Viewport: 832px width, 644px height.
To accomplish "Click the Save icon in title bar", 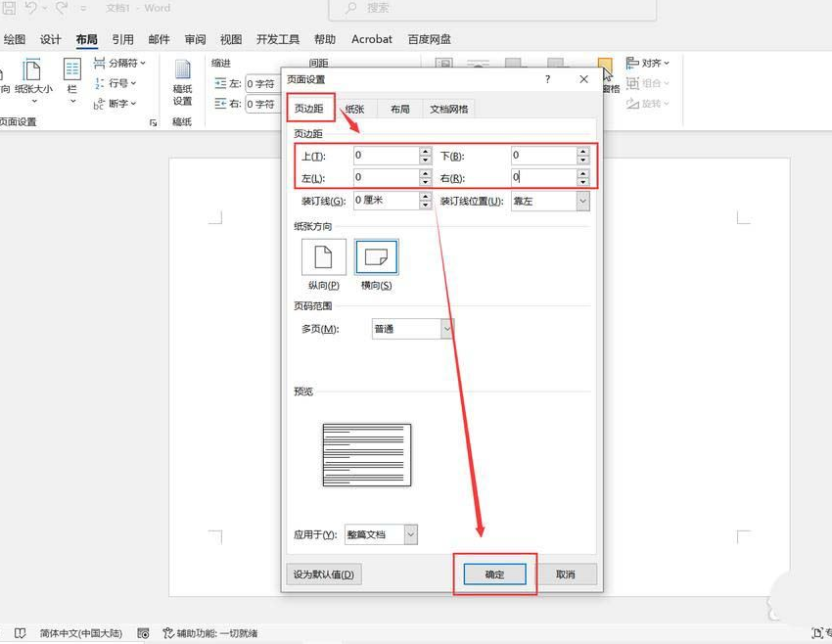I will 10,8.
